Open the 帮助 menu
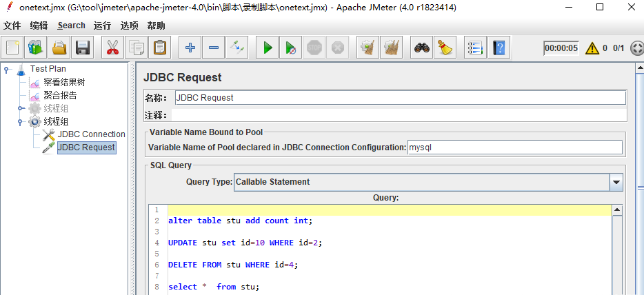The height and width of the screenshot is (295, 644). 156,26
